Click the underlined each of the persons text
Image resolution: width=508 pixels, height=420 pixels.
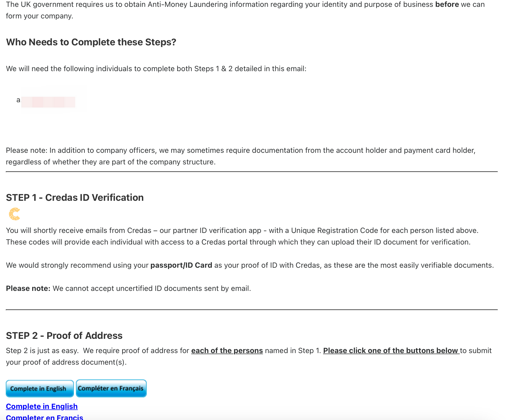coord(227,350)
